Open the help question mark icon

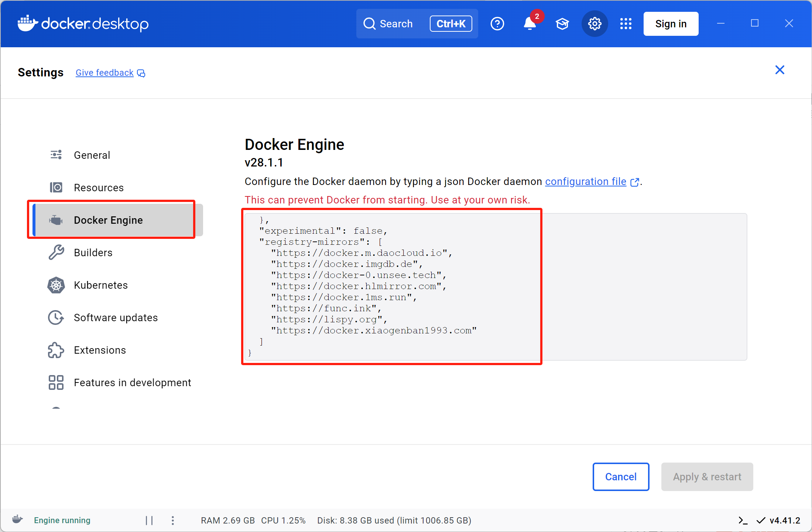[x=497, y=24]
